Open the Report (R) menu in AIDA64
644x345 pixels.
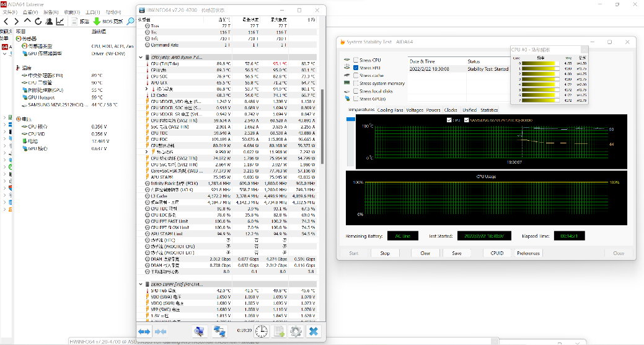tap(51, 12)
